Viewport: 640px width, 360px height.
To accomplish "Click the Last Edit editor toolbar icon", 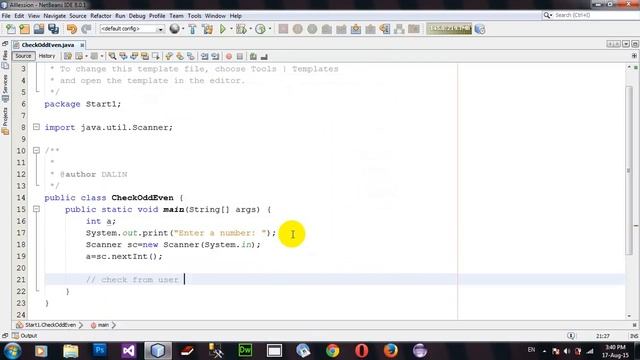I will [68, 56].
